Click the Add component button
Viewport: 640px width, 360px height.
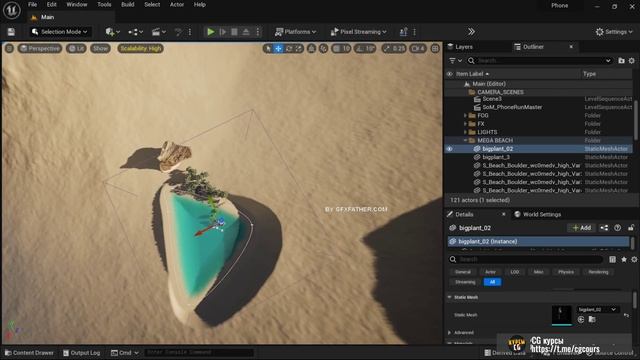(582, 228)
